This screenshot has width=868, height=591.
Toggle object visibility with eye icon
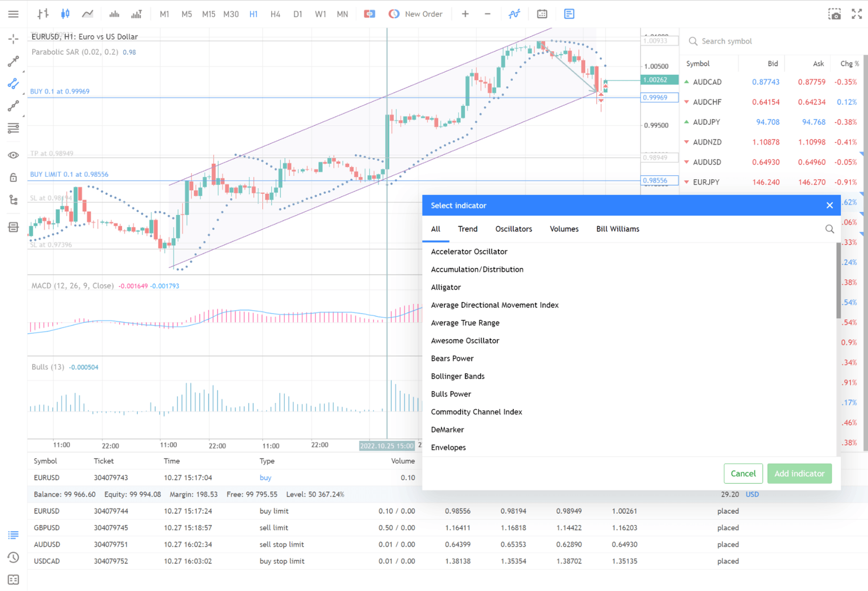point(13,155)
